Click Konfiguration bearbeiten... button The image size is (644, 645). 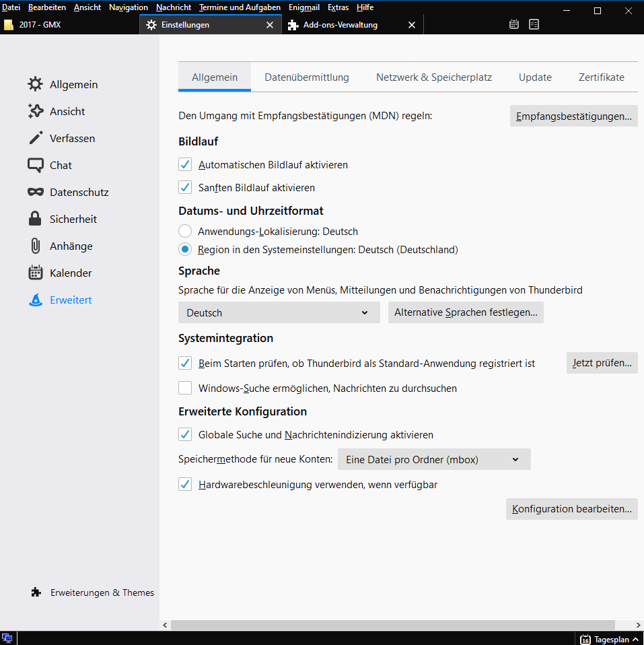pyautogui.click(x=571, y=509)
